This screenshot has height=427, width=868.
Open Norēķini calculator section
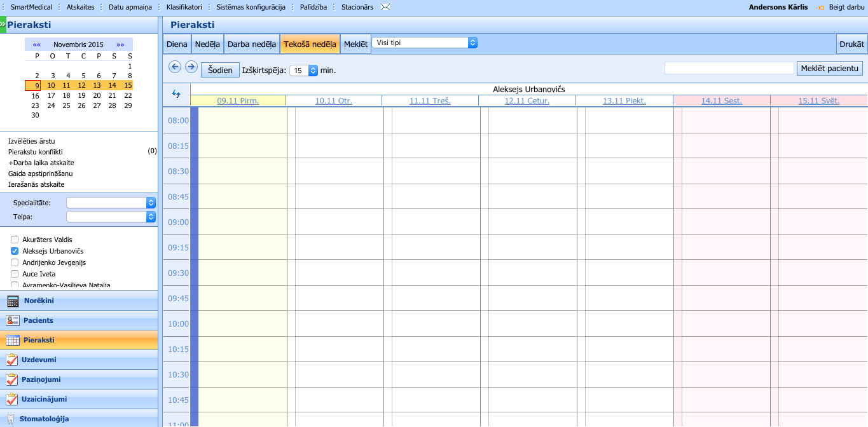(x=39, y=301)
